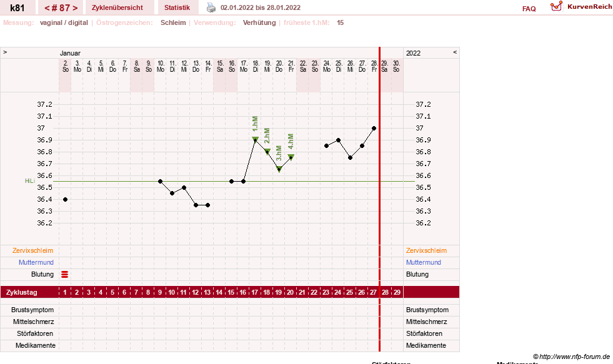Click the right Muttermund label
Screen dimensions: 613x364
coord(424,262)
